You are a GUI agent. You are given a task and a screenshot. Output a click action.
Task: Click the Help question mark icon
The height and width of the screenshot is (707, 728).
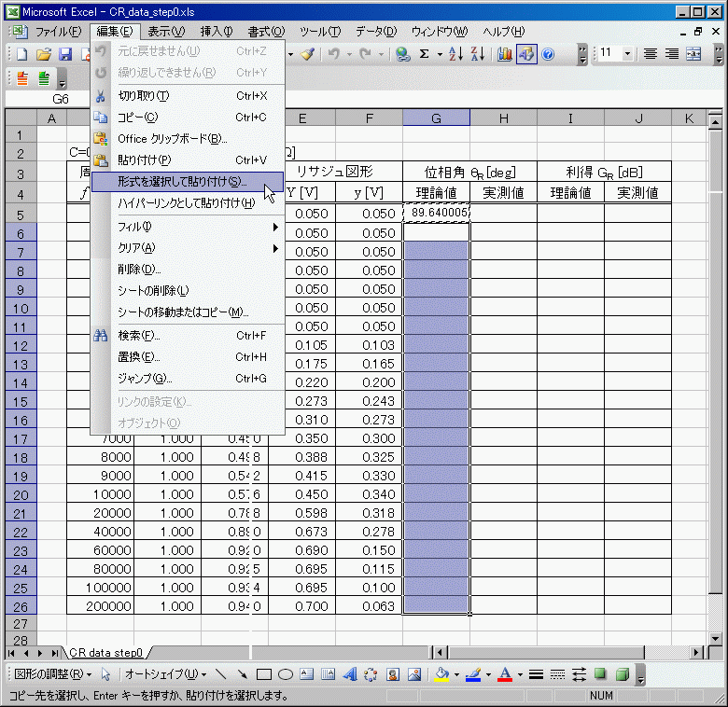548,54
